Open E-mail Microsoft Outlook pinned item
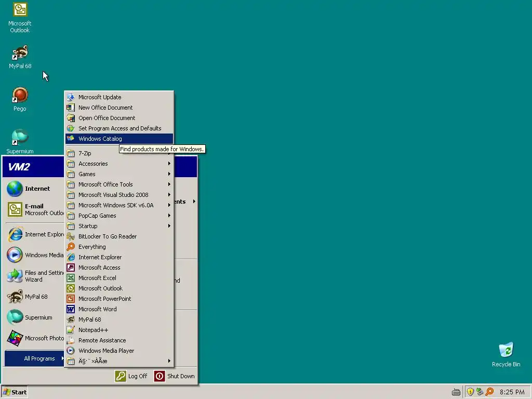Image resolution: width=532 pixels, height=399 pixels. 34,209
